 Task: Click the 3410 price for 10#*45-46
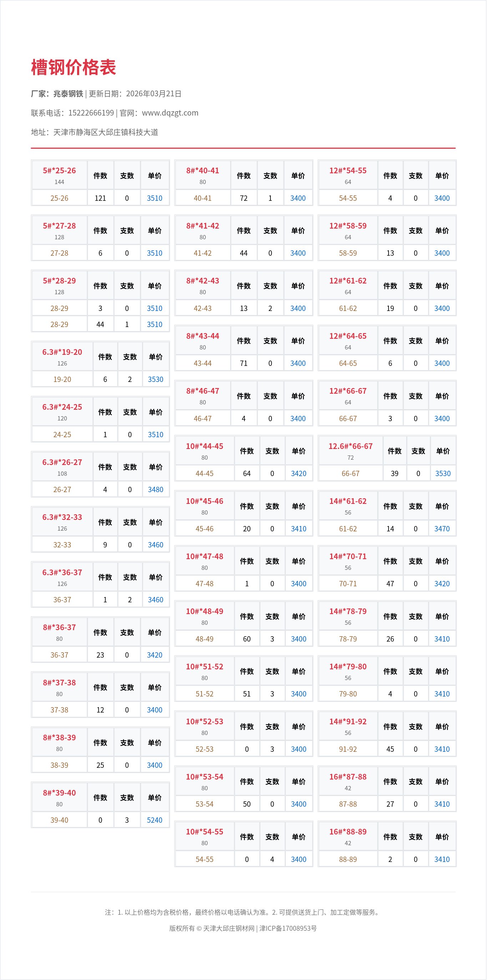[298, 529]
